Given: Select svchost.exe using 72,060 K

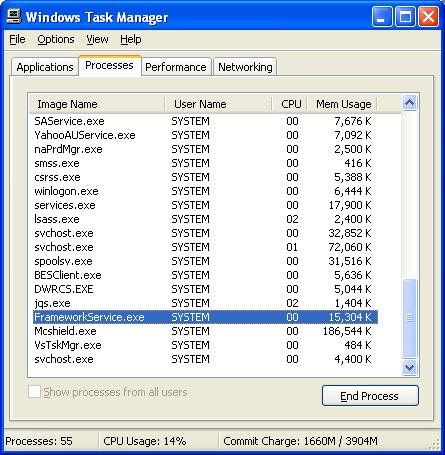Looking at the screenshot, I should point(205,247).
